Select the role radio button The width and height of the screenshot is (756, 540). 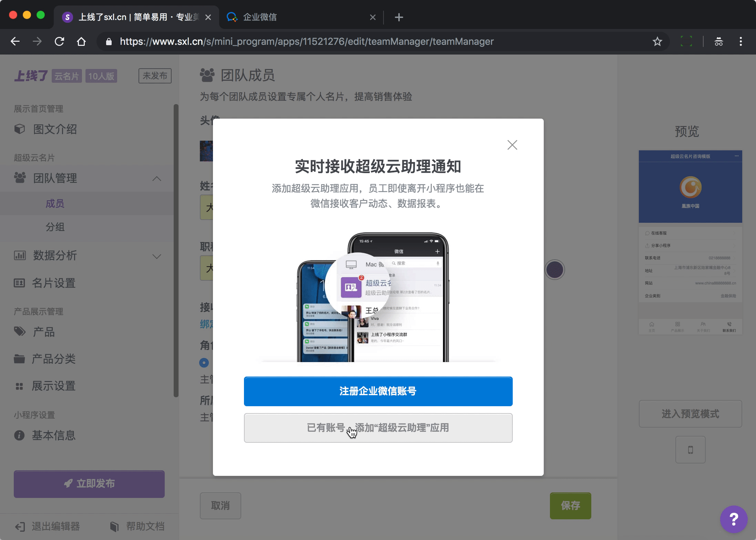[x=204, y=363]
